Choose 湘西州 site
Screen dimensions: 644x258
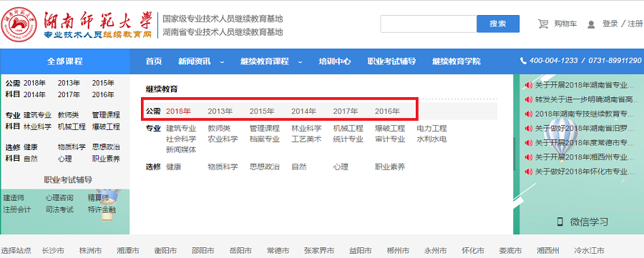coord(548,251)
